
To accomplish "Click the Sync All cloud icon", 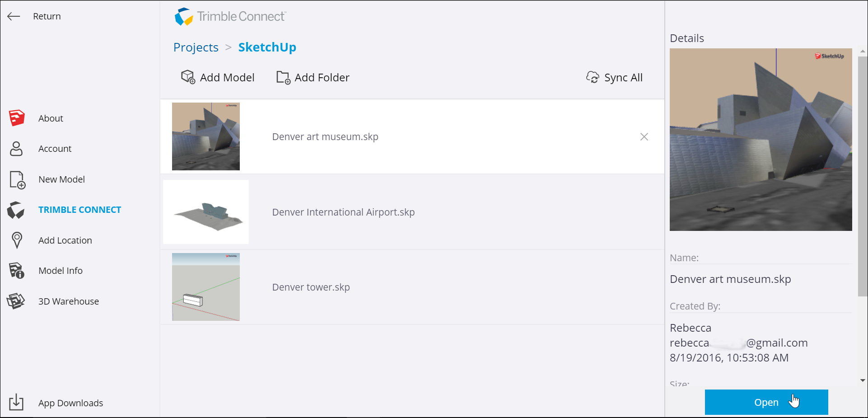I will click(x=593, y=77).
